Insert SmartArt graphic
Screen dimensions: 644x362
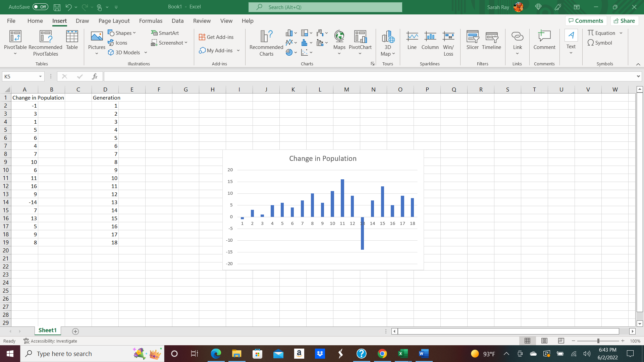[165, 33]
